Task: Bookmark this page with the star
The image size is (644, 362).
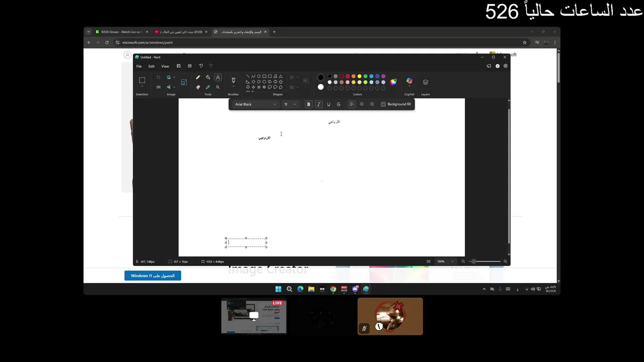Action: coord(525,42)
